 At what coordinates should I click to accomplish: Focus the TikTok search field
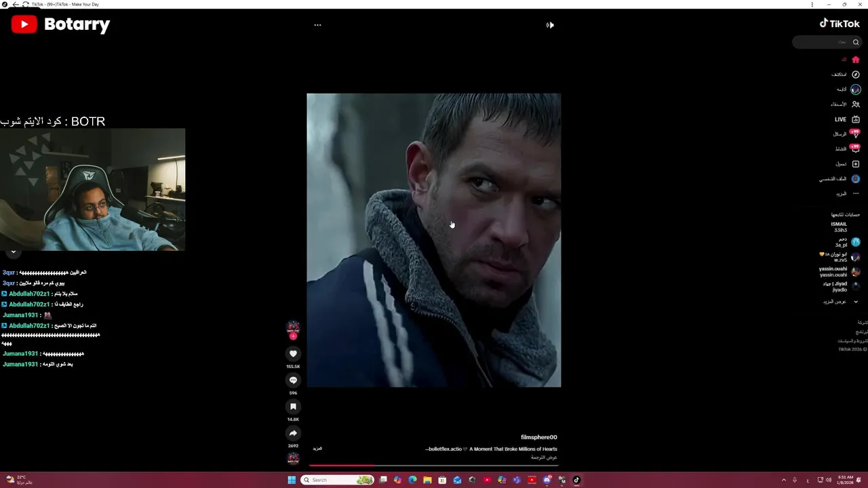[826, 42]
